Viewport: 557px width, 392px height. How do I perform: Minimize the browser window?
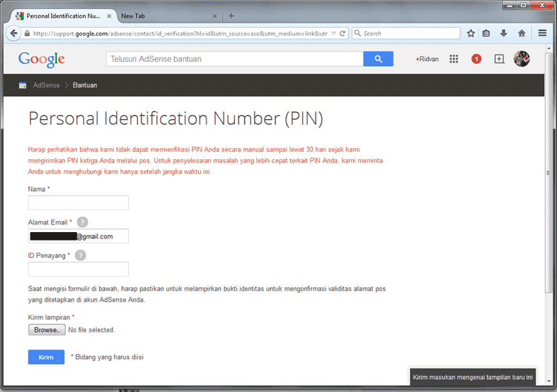point(510,5)
